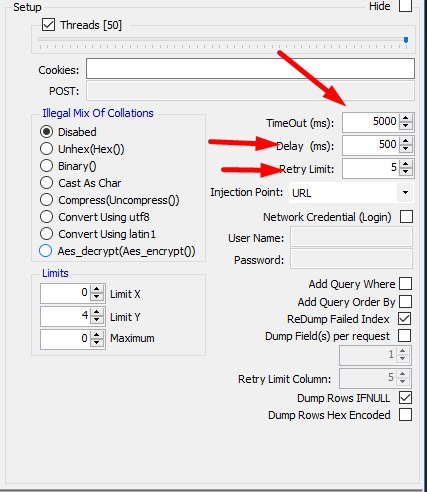This screenshot has height=492, width=427.
Task: Decrease Delay value with down arrow
Action: coord(405,148)
